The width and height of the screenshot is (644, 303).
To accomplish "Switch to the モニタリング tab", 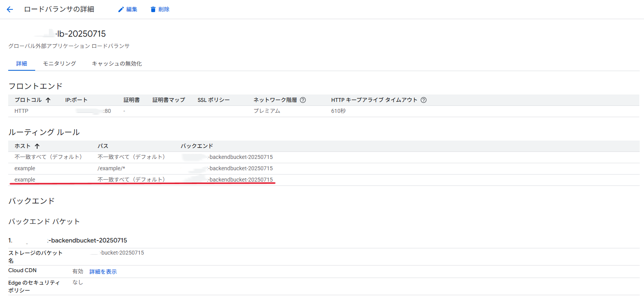I will (59, 64).
